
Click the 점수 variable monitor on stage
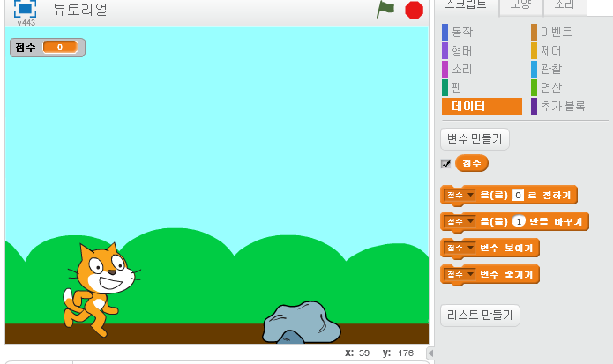48,48
